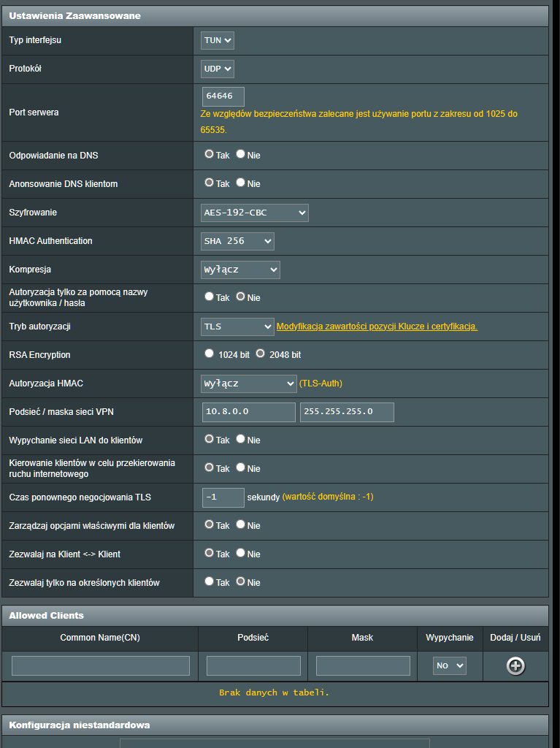The image size is (560, 748).
Task: Expand the Szyfrowanie AES-192-CBC dropdown
Action: coord(254,213)
